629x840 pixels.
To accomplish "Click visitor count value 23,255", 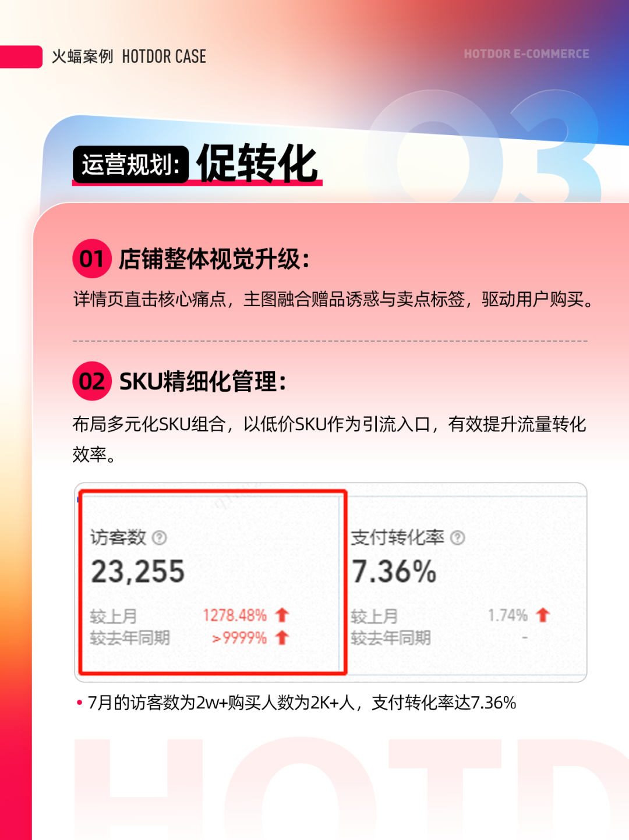I will (138, 571).
